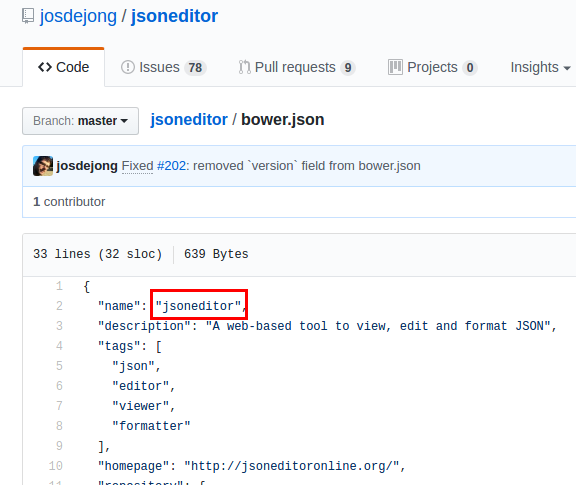Open the Branch master dropdown
Viewport: 576px width, 485px height.
[x=80, y=121]
